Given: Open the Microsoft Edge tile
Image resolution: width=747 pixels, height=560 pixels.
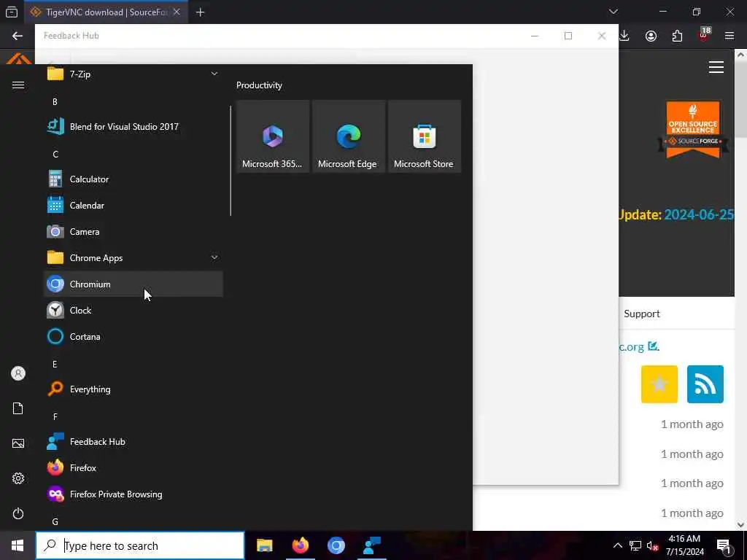Looking at the screenshot, I should 348,136.
